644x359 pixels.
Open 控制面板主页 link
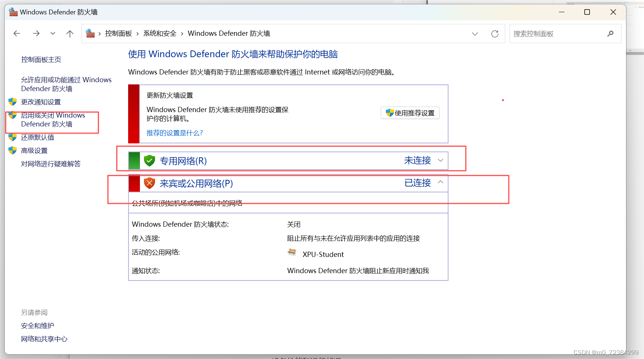[x=41, y=60]
